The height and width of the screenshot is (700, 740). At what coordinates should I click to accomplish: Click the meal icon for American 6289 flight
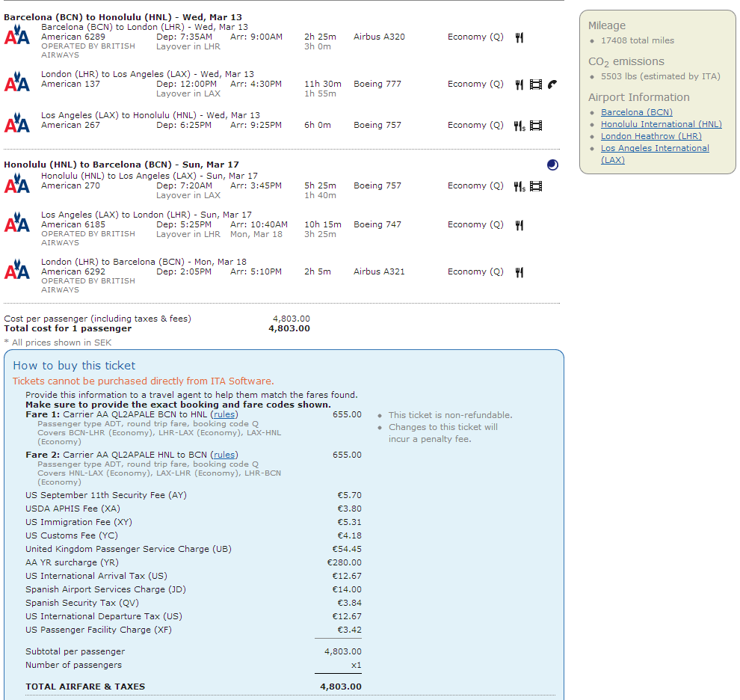[519, 37]
